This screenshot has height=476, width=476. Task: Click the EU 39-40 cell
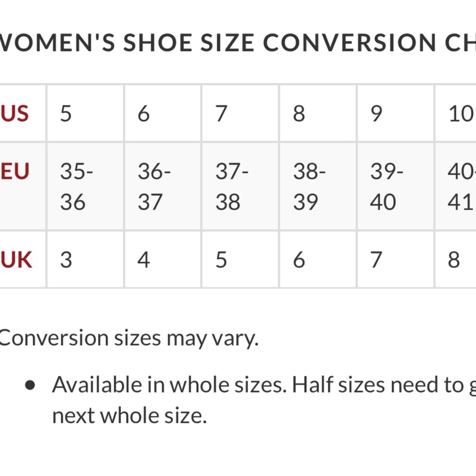tap(396, 186)
